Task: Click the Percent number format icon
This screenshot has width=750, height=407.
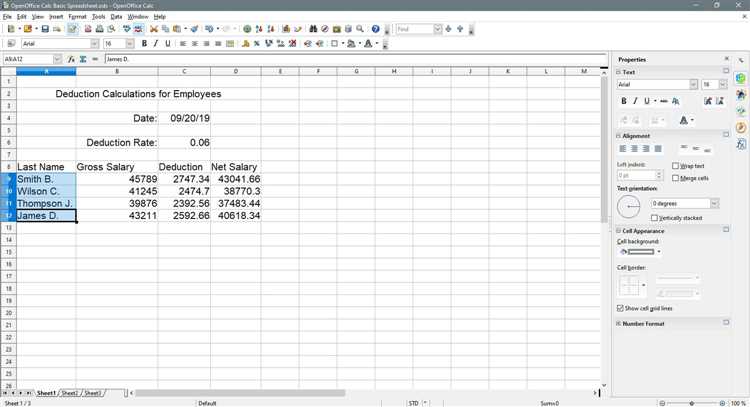Action: 257,44
